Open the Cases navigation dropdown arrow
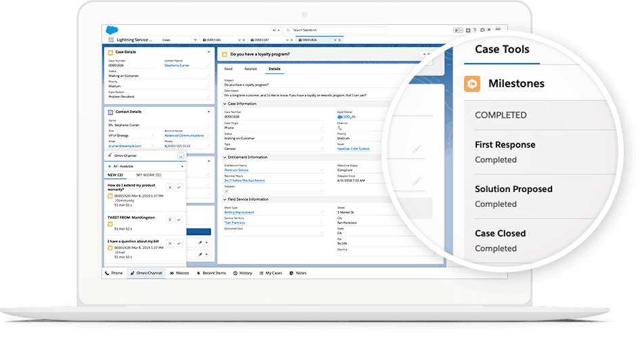The image size is (644, 353). pyautogui.click(x=195, y=40)
